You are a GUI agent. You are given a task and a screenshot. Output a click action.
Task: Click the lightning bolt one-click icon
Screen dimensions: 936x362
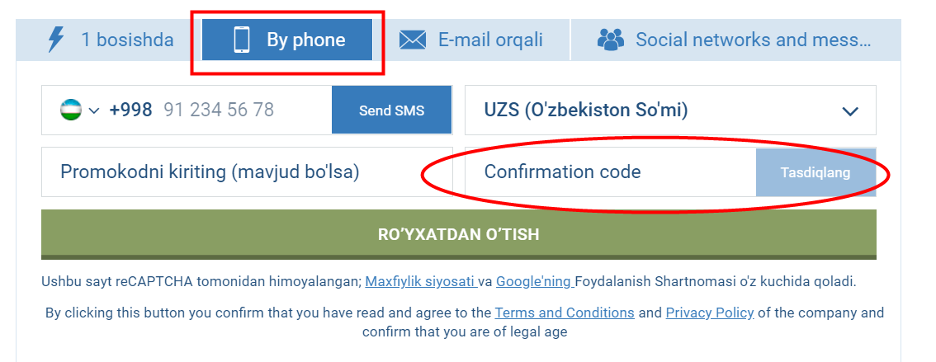[56, 40]
